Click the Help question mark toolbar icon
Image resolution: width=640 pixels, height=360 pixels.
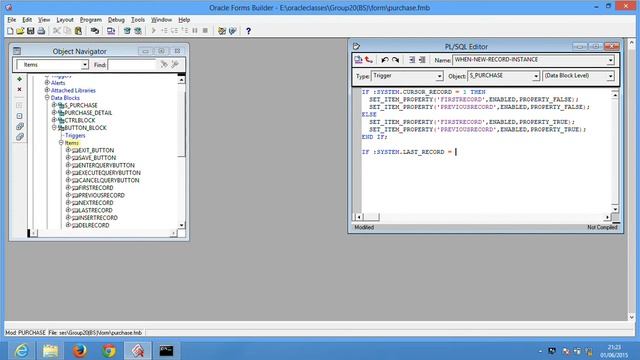pyautogui.click(x=248, y=31)
